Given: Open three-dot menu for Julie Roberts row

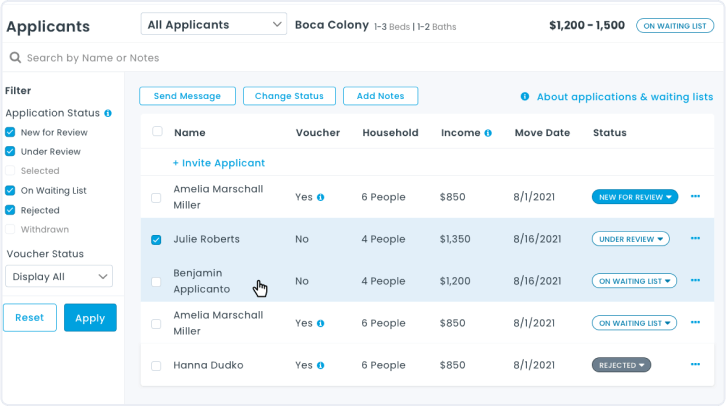Looking at the screenshot, I should click(695, 239).
